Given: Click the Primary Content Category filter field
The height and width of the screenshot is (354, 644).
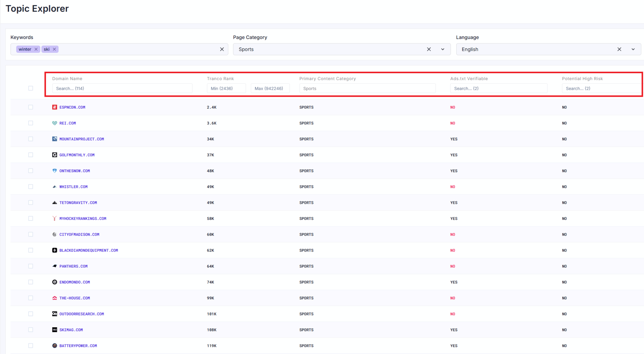Looking at the screenshot, I should click(367, 88).
